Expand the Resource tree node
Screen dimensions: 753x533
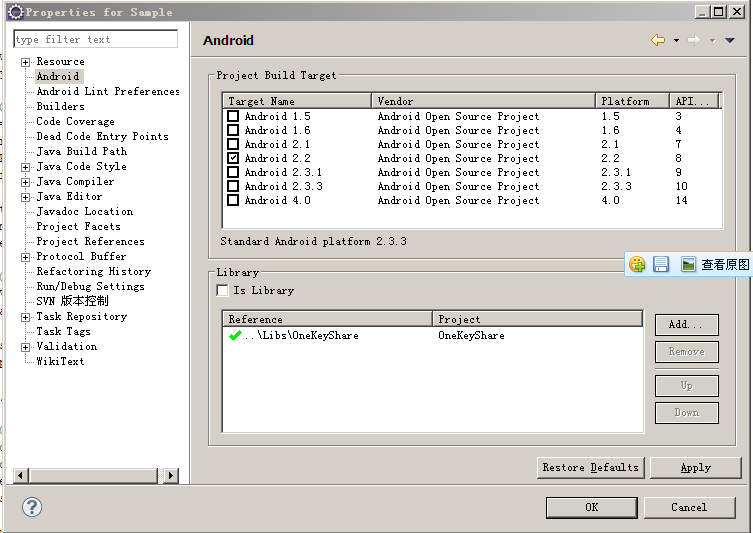click(25, 62)
